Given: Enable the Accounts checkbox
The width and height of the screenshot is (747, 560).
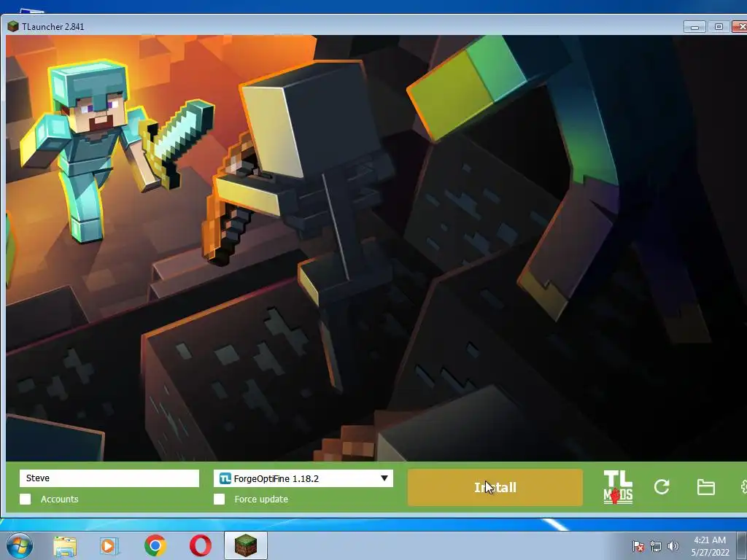Looking at the screenshot, I should click(x=26, y=499).
